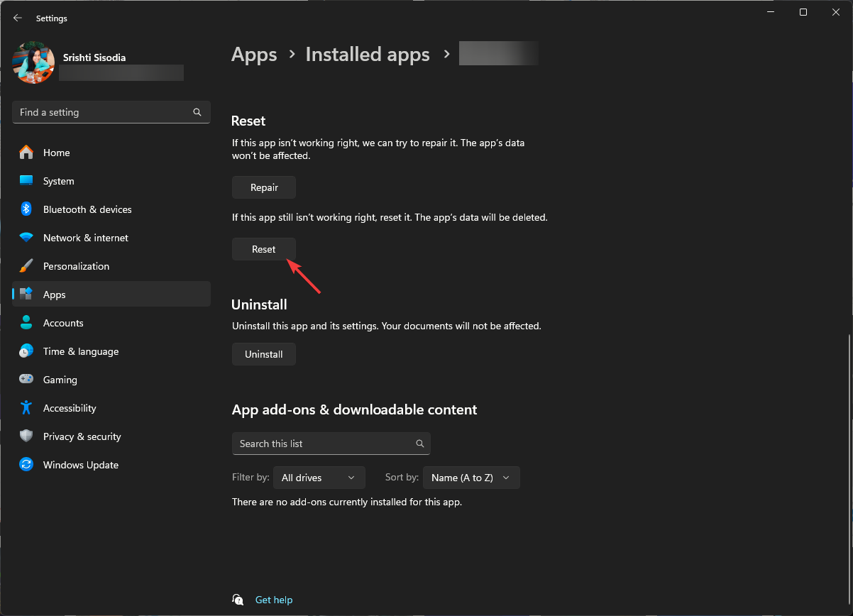853x616 pixels.
Task: Open the Filter by All drives dropdown
Action: tap(319, 478)
